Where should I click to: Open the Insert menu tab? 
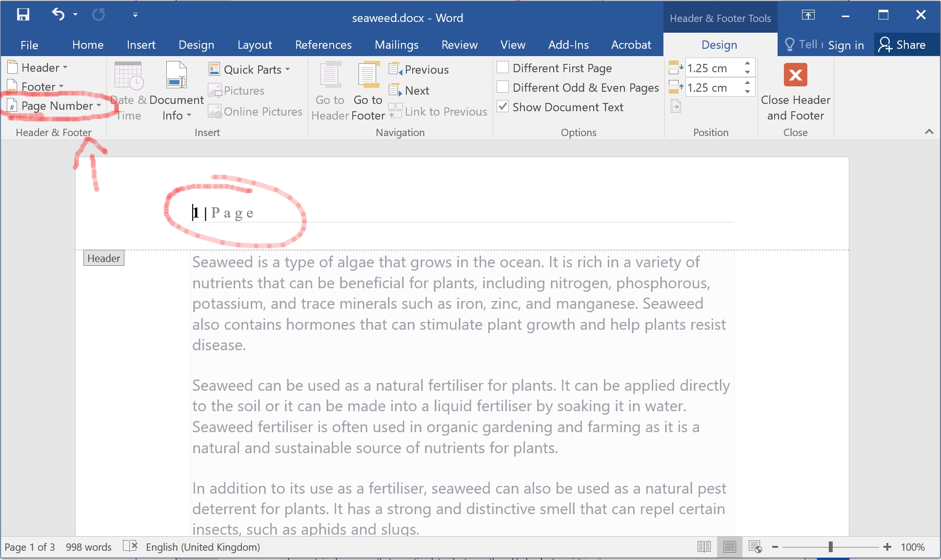tap(140, 45)
